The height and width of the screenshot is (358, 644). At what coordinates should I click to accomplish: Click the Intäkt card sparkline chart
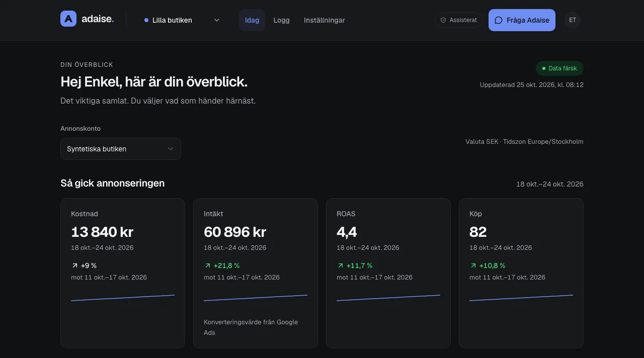pyautogui.click(x=256, y=298)
